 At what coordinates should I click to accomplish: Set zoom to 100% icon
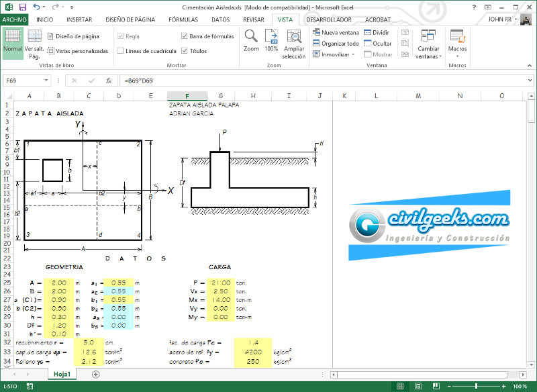[271, 37]
